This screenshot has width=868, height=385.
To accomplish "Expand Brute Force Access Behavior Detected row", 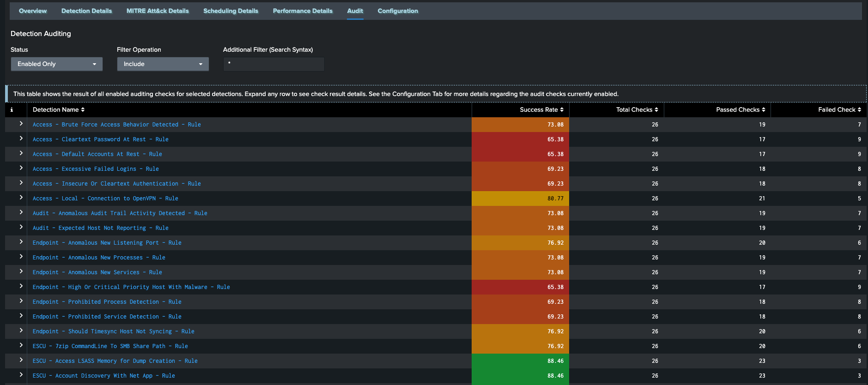I will (21, 124).
